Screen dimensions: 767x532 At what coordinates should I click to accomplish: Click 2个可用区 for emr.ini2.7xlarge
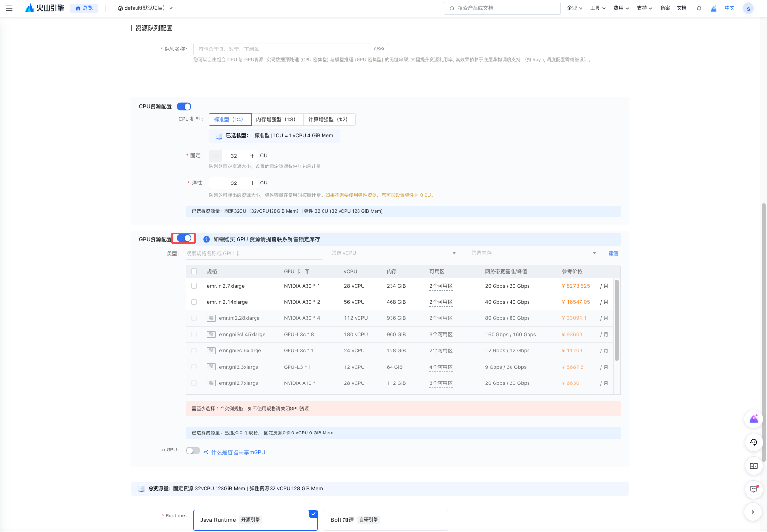pyautogui.click(x=441, y=286)
